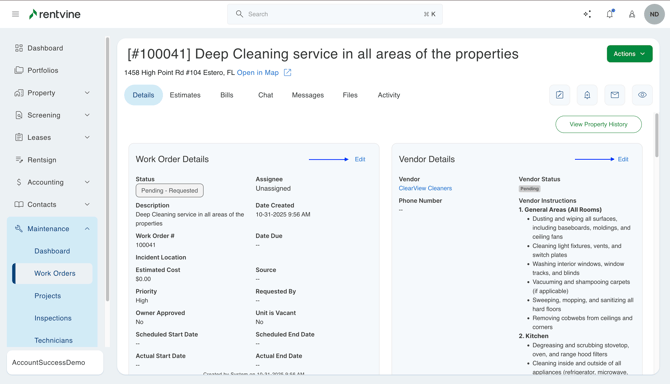Click the Screening sidebar icon

tap(18, 115)
